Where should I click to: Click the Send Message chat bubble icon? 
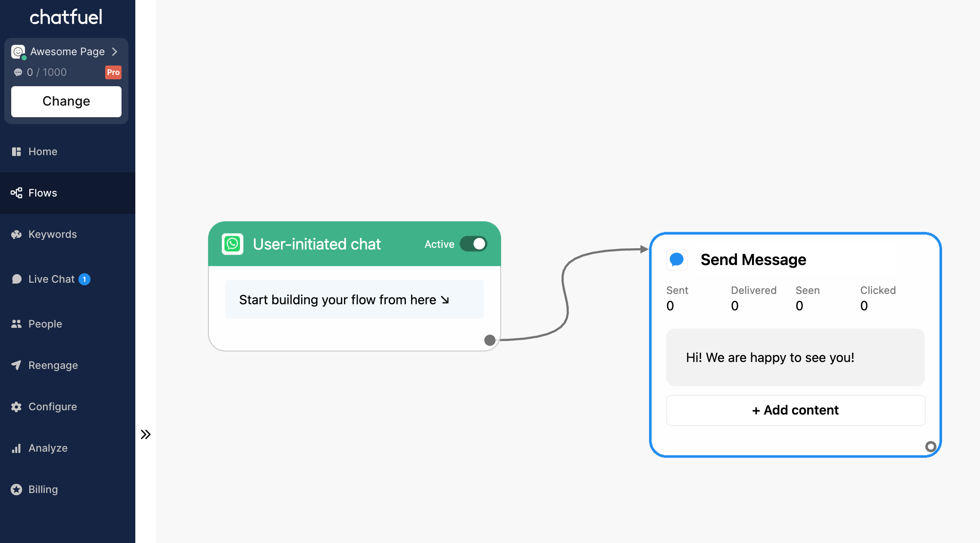(x=678, y=259)
